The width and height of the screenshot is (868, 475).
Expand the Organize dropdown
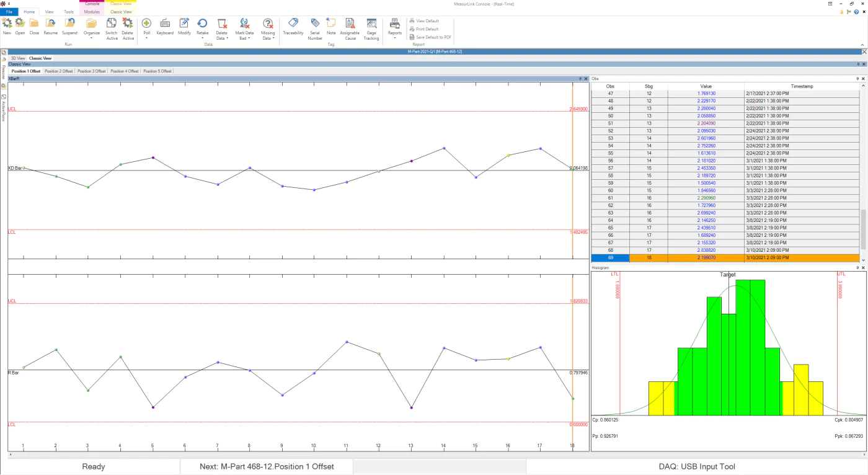[92, 38]
